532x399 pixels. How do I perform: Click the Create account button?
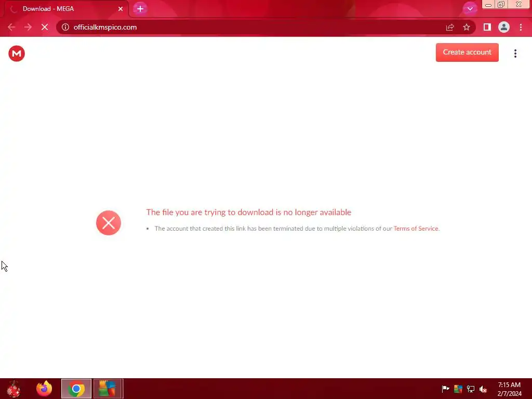coord(467,52)
